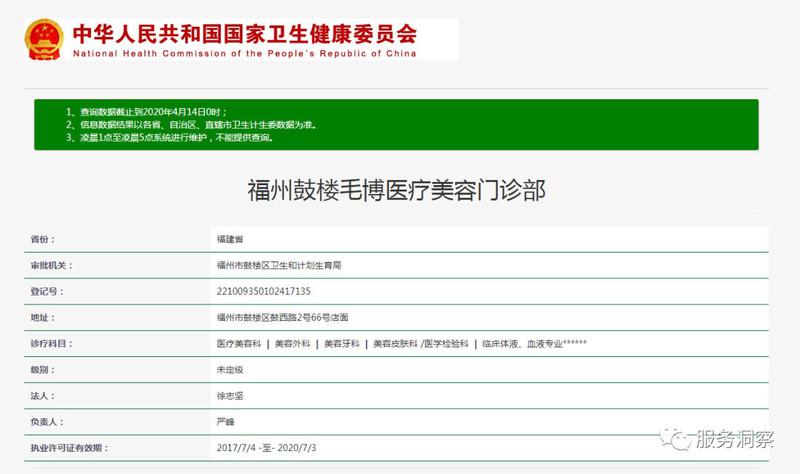Select the 福建省 value
This screenshot has height=474, width=800.
tap(230, 240)
